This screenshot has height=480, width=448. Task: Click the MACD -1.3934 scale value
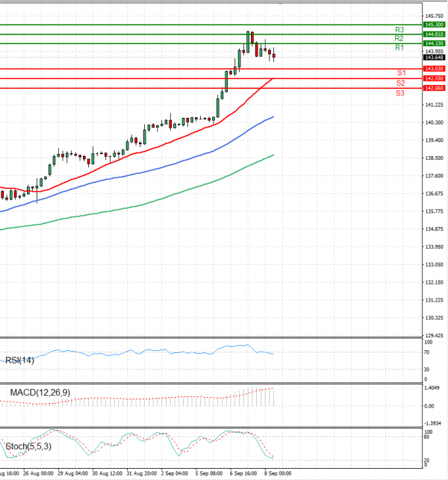point(432,423)
